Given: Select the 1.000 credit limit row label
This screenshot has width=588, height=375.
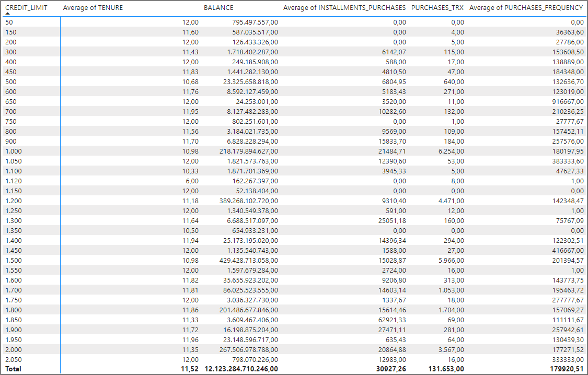Looking at the screenshot, I should pyautogui.click(x=13, y=151).
